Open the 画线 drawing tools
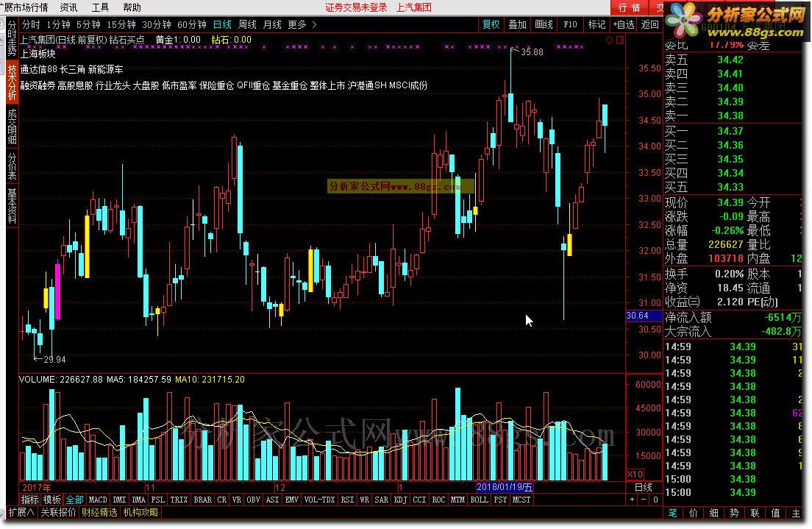The height and width of the screenshot is (529, 812). point(544,24)
